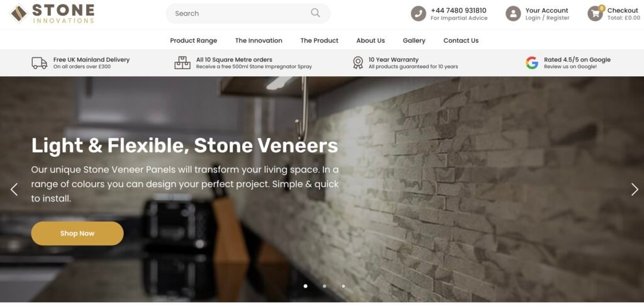
Task: Click the Stone Innovations logo
Action: pyautogui.click(x=52, y=13)
